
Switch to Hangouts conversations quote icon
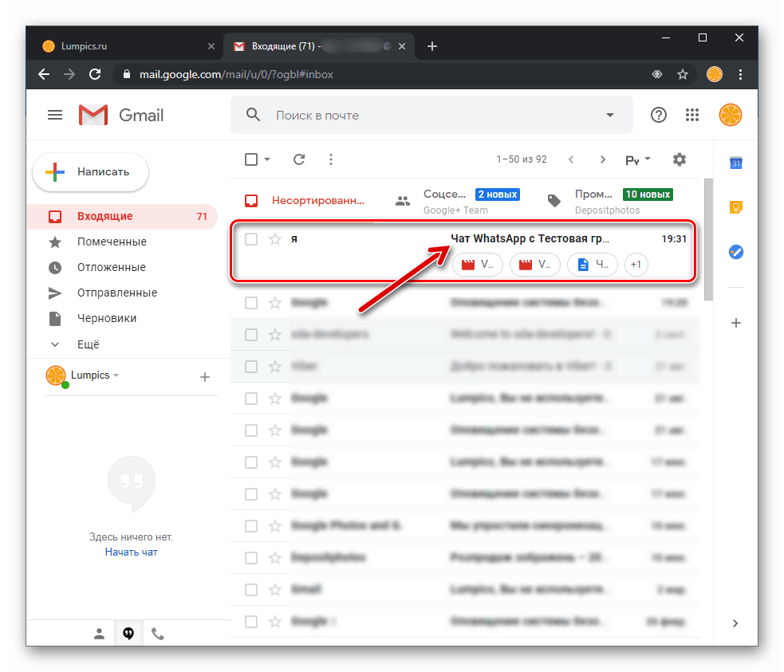click(128, 634)
